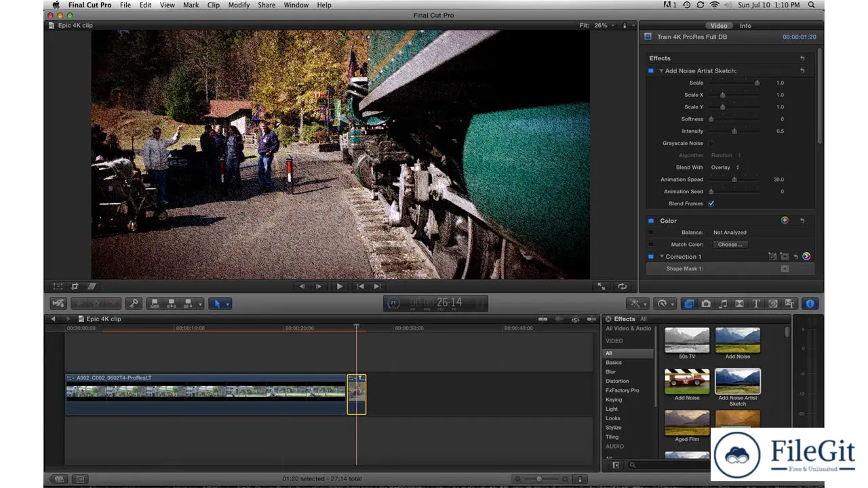Open the Algorithm Random dropdown
Image resolution: width=868 pixels, height=488 pixels.
726,155
